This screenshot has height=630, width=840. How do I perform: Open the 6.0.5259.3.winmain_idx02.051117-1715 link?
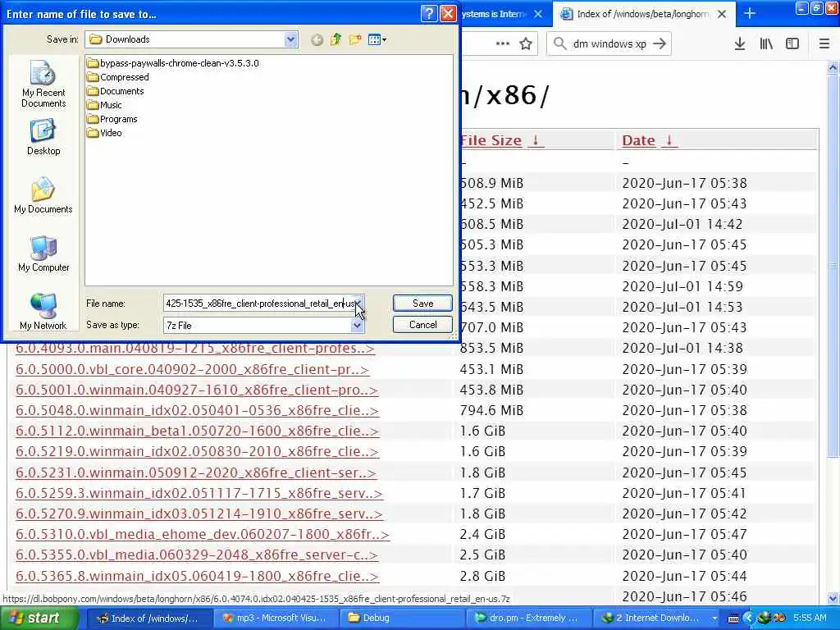tap(199, 493)
